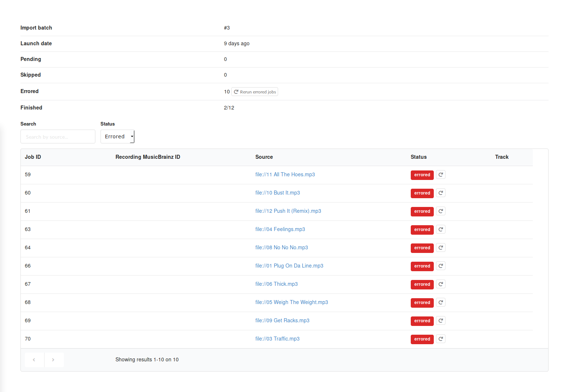Image resolution: width=569 pixels, height=392 pixels.
Task: Click errored badge for job 59
Action: point(422,175)
